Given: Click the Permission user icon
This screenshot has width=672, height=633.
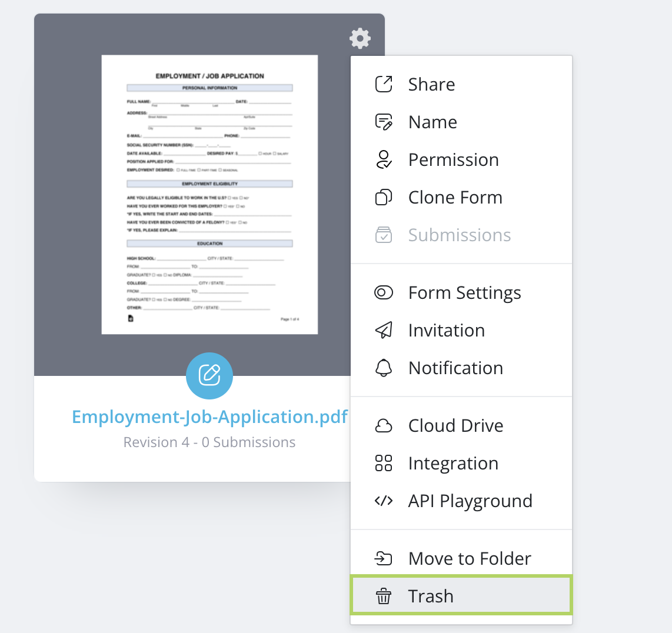Looking at the screenshot, I should click(x=384, y=159).
